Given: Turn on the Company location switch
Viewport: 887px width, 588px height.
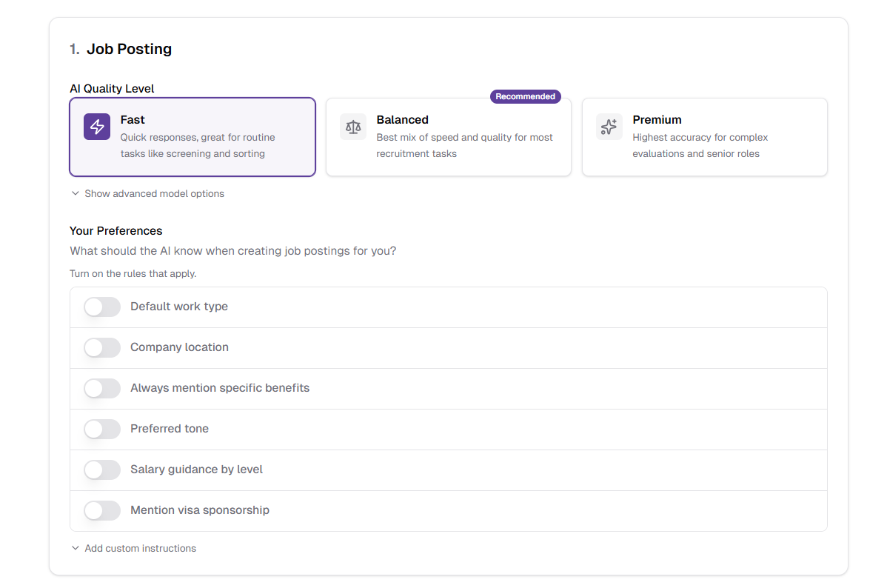Looking at the screenshot, I should (x=102, y=347).
